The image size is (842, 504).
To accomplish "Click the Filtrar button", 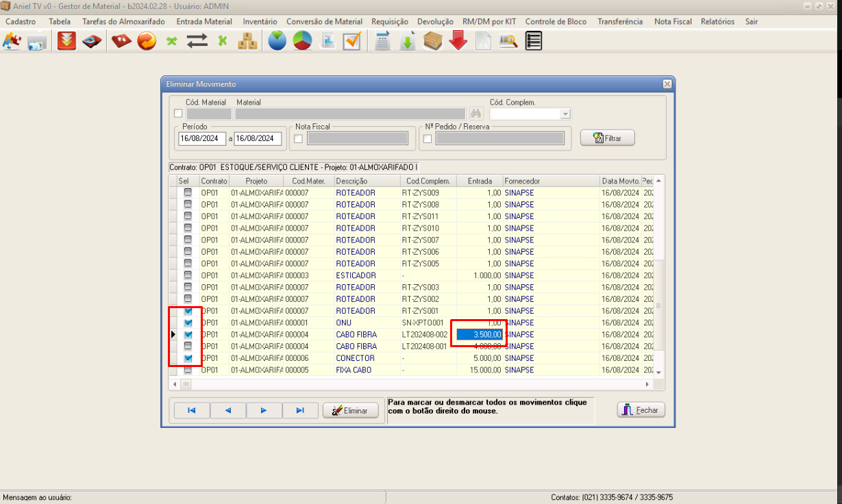I will 607,138.
